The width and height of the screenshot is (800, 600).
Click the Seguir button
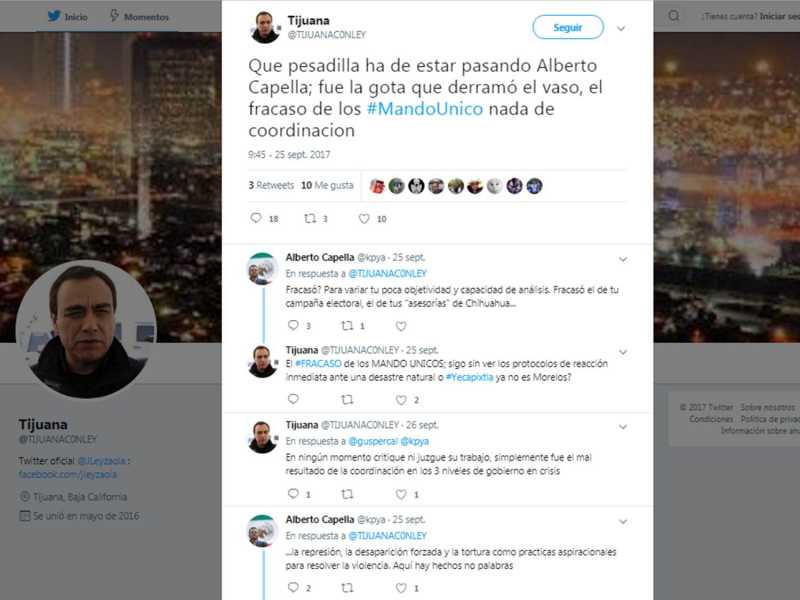point(568,27)
